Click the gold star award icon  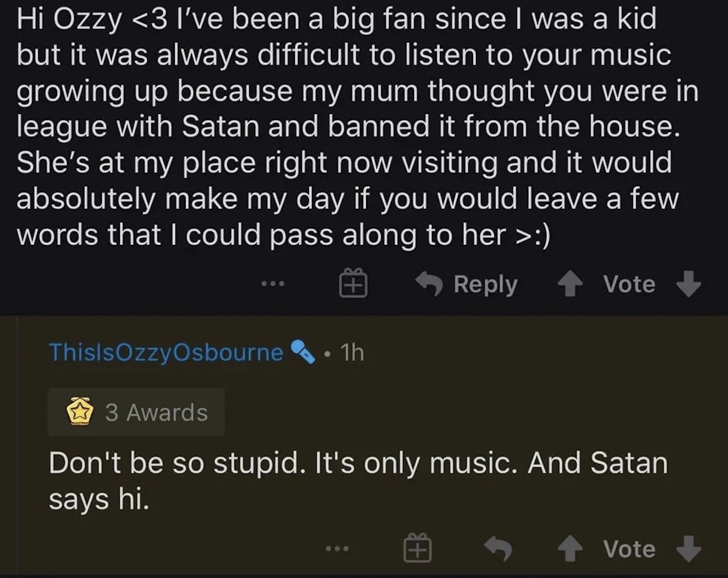click(80, 412)
